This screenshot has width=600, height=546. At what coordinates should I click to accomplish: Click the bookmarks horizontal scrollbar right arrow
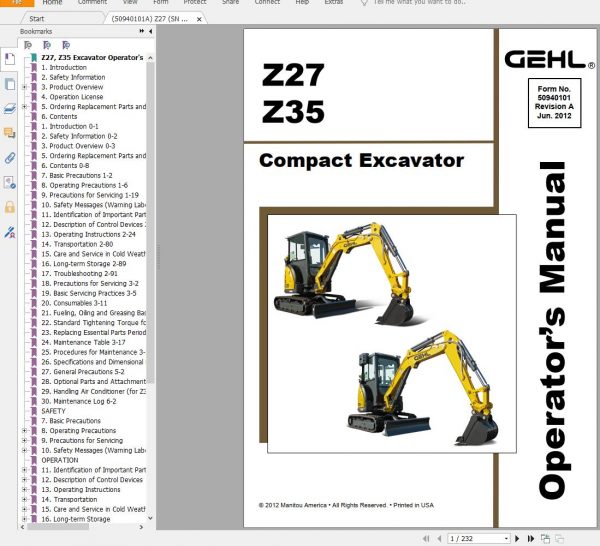pos(141,527)
